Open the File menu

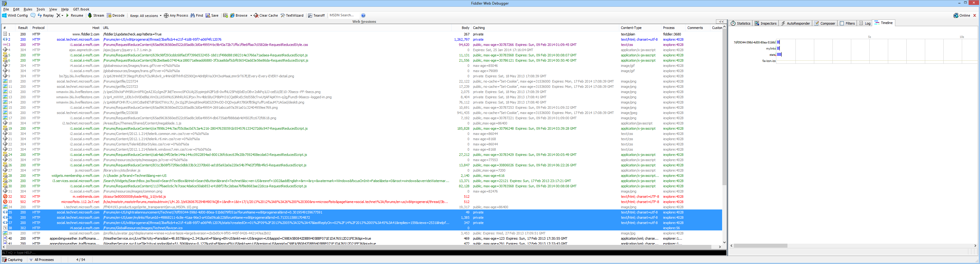click(6, 9)
